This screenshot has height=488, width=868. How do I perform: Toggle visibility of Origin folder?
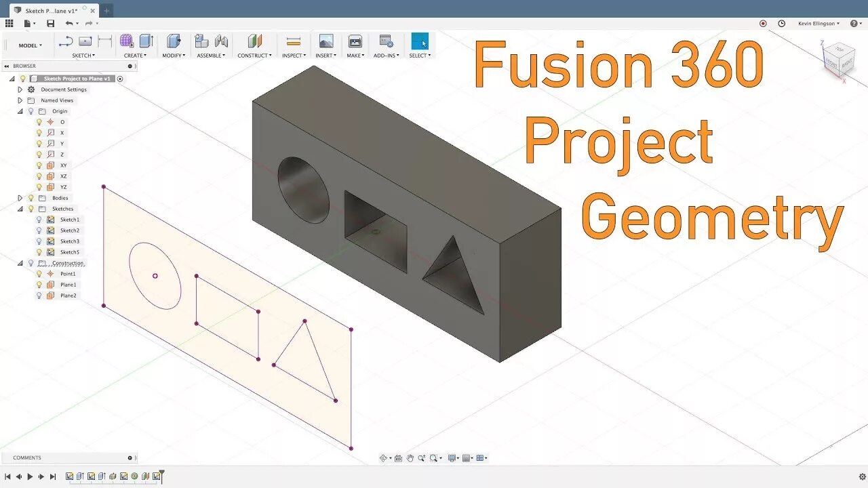[x=31, y=111]
